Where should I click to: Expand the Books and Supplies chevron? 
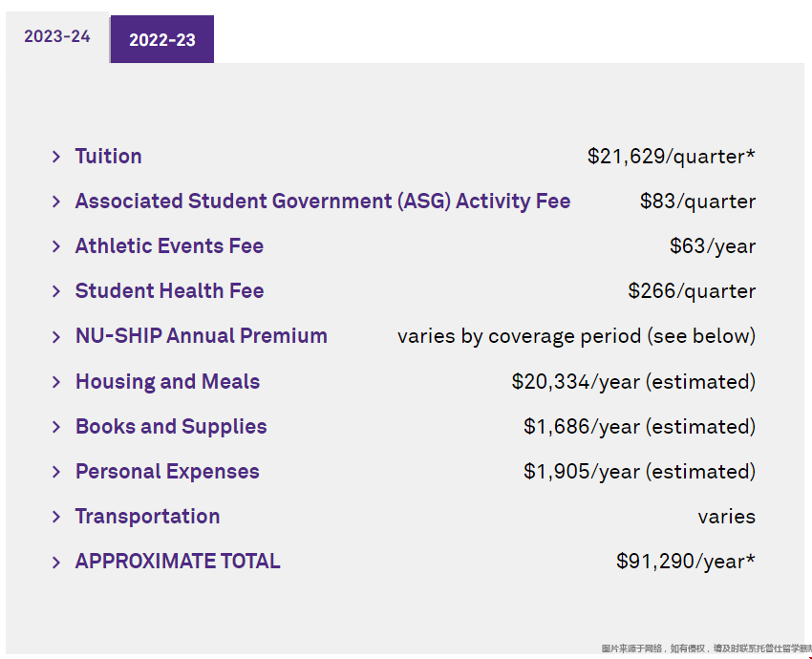(x=56, y=427)
